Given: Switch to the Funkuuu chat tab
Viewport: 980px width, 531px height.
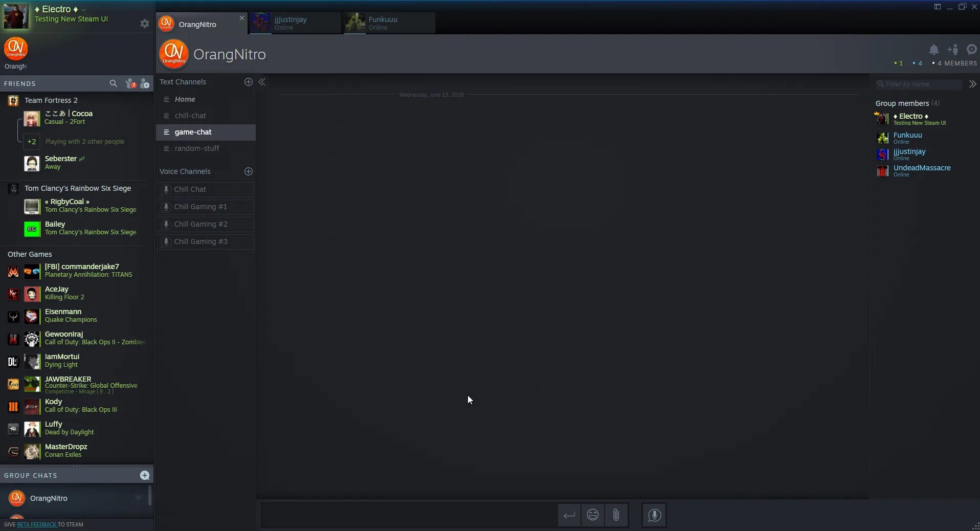Looking at the screenshot, I should coord(390,23).
